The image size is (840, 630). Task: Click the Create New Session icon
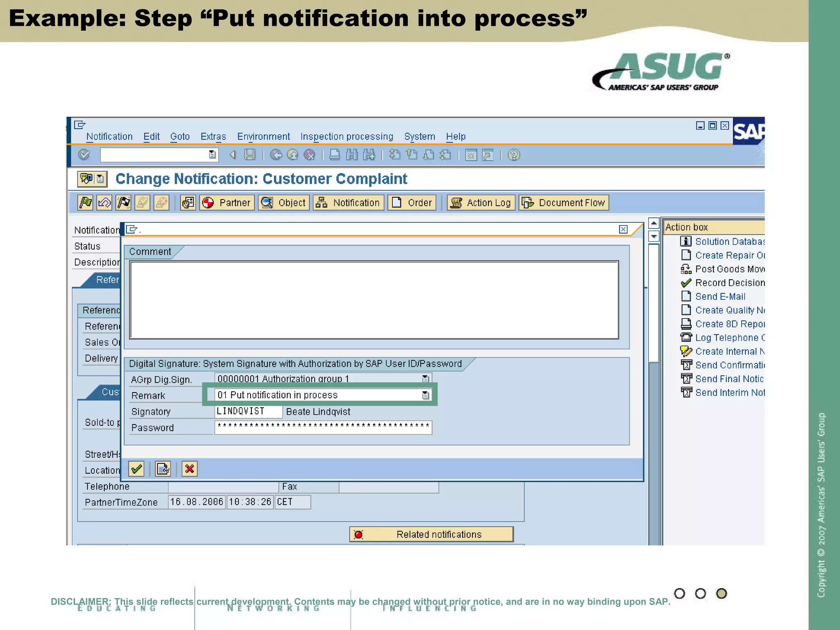(x=471, y=155)
